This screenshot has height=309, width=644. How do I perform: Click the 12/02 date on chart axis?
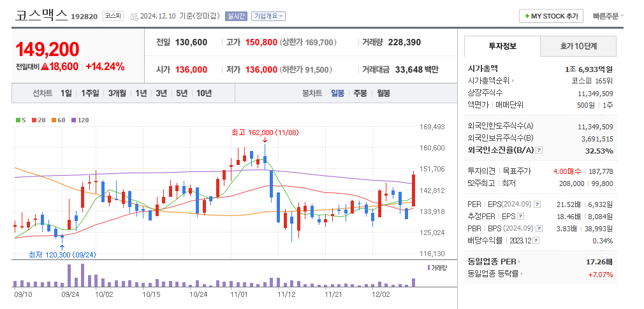[380, 294]
